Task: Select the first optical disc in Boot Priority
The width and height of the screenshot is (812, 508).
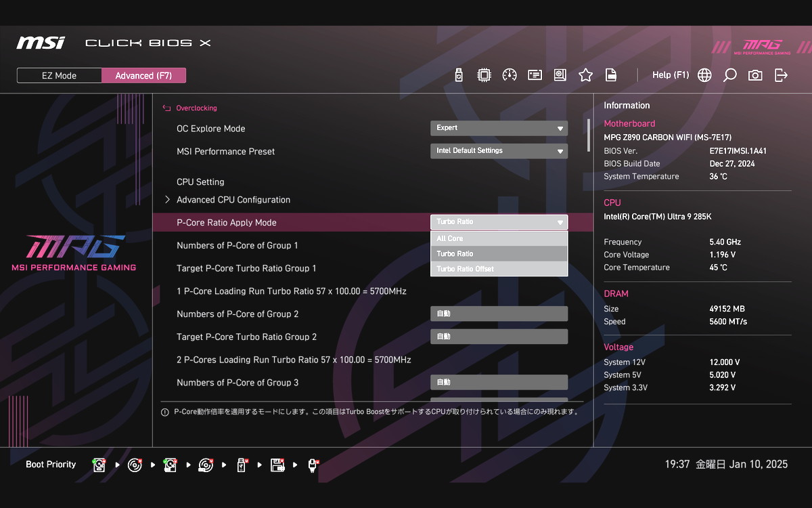Action: 135,465
